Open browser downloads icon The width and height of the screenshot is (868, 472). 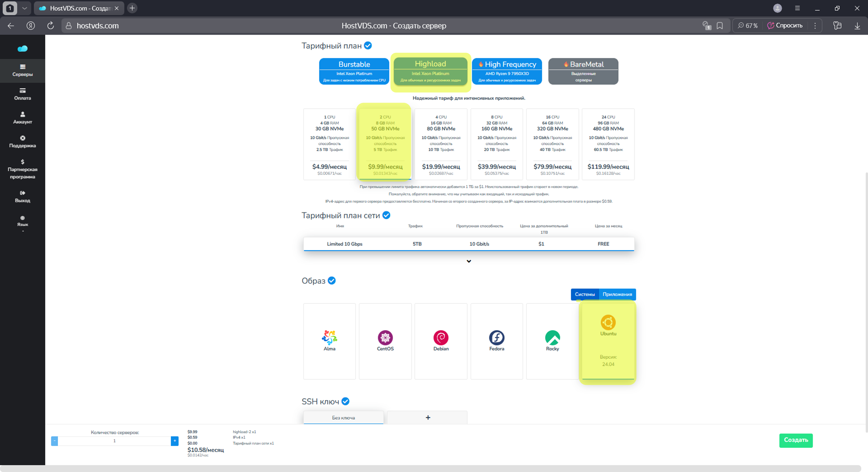click(x=857, y=26)
